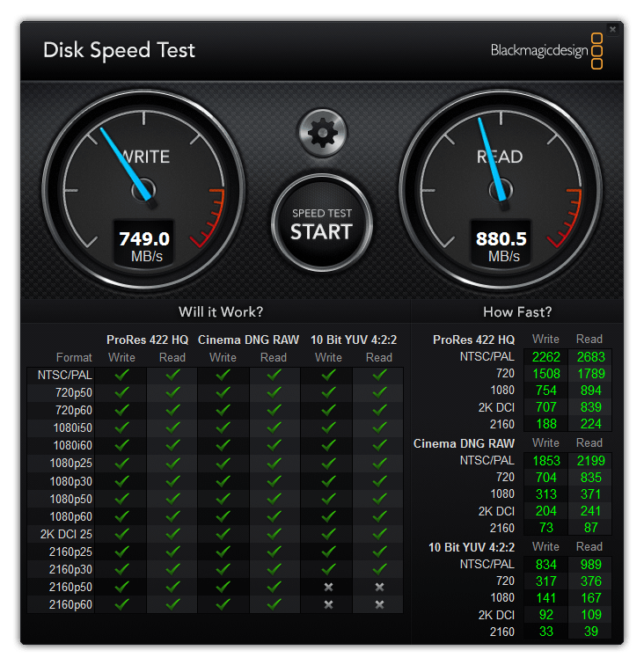Image resolution: width=644 pixels, height=665 pixels.
Task: Click the NTSC/PAL format row label in Will it Work
Action: click(64, 376)
